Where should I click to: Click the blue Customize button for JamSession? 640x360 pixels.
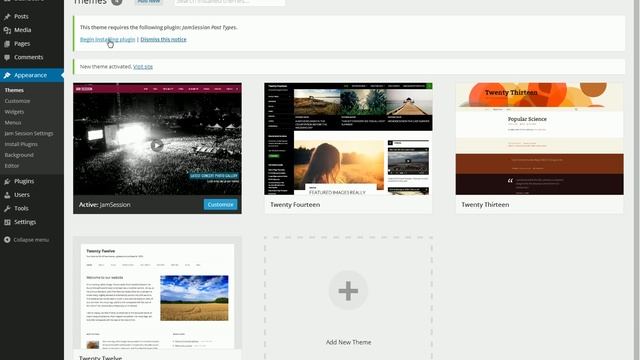[x=220, y=204]
